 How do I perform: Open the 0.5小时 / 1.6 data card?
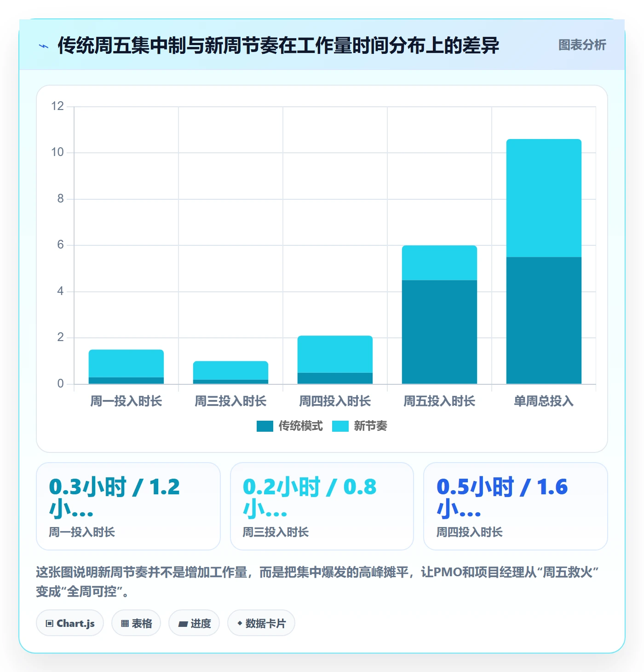(x=516, y=506)
